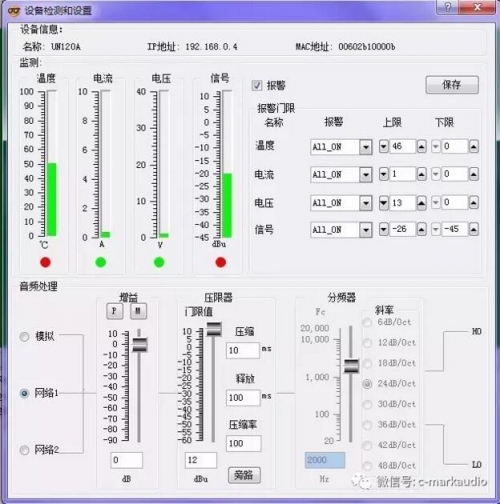
Task: Click the P button under 增益
Action: (115, 311)
